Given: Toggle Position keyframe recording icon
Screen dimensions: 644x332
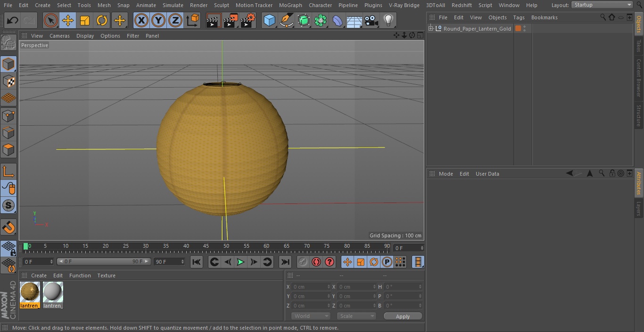Looking at the screenshot, I should coord(347,262).
